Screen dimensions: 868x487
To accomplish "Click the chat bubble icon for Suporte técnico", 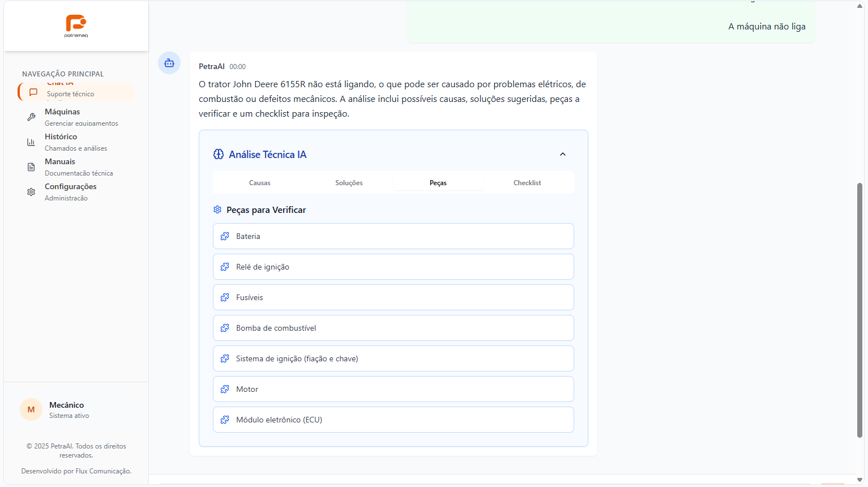I will tap(33, 92).
